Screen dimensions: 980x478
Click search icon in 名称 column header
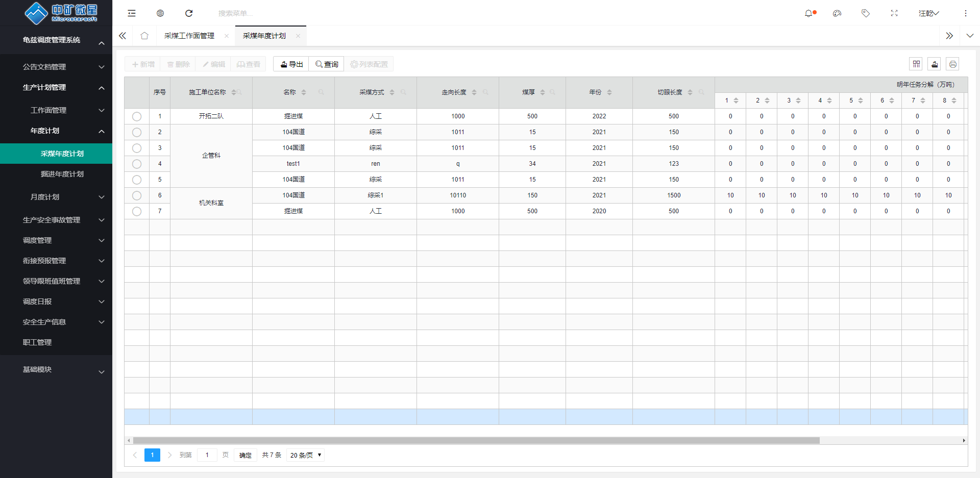pyautogui.click(x=321, y=92)
